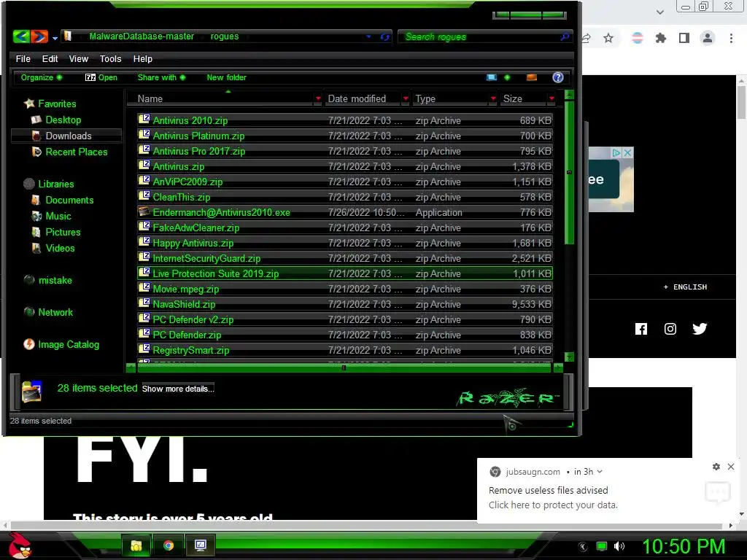Click the green Back navigation arrow

(x=21, y=36)
